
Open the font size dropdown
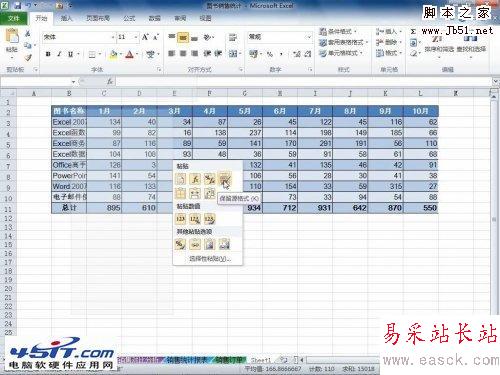pyautogui.click(x=136, y=37)
